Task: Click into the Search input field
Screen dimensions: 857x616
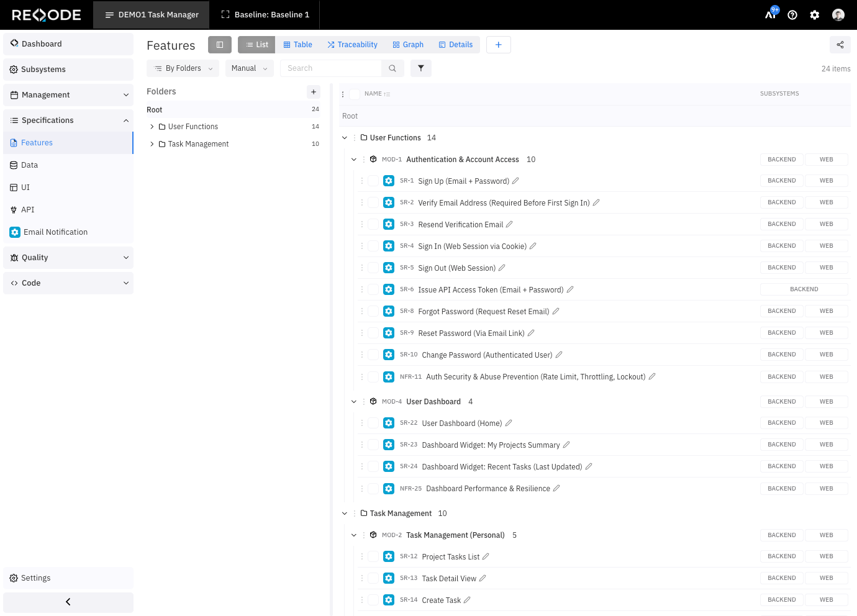Action: (331, 68)
